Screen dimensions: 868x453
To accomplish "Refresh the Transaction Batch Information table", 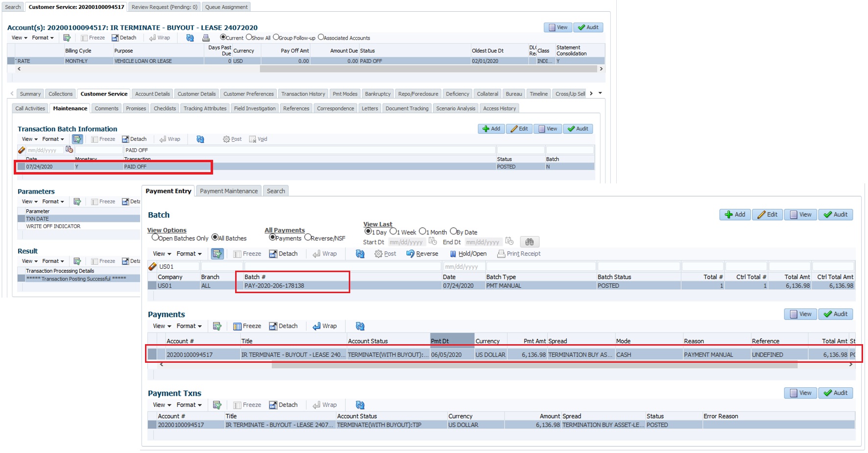I will click(x=200, y=139).
